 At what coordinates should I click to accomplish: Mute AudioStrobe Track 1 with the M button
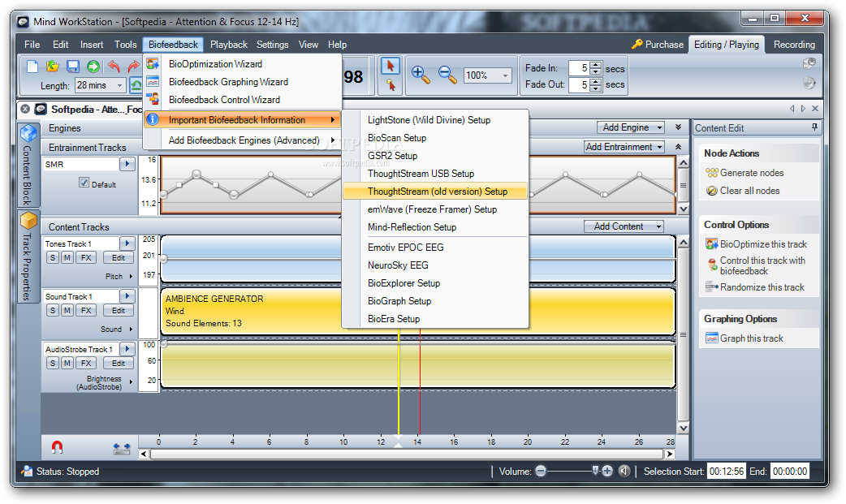(67, 363)
